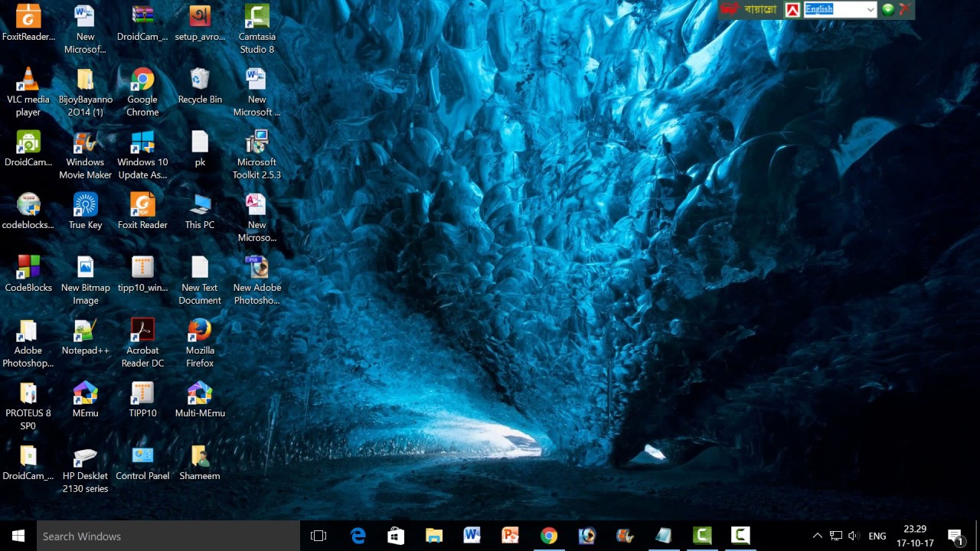This screenshot has height=551, width=980.
Task: Select the Shameem user folder
Action: pyautogui.click(x=200, y=462)
